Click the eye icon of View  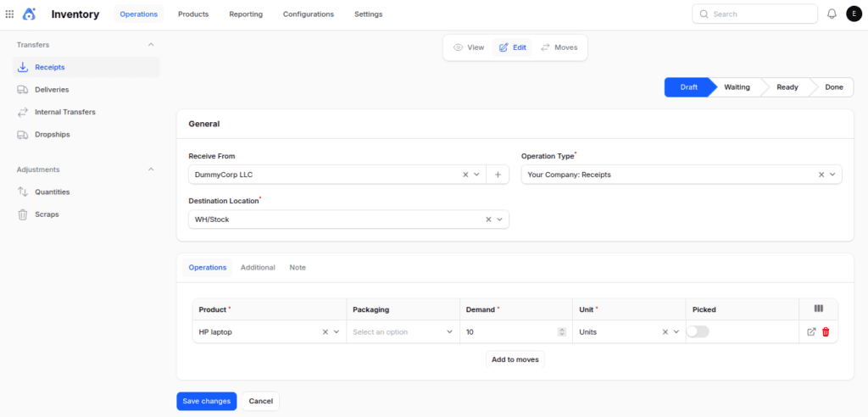point(458,47)
